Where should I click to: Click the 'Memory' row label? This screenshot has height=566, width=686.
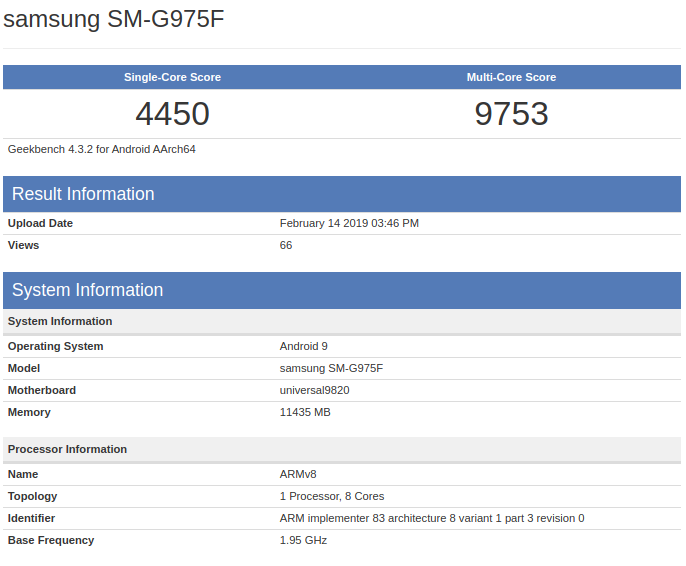29,412
